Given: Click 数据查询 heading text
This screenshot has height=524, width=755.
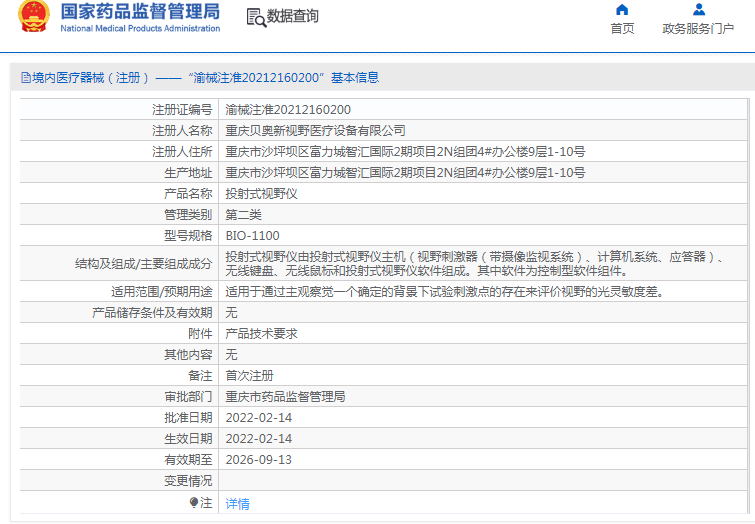Looking at the screenshot, I should point(292,16).
